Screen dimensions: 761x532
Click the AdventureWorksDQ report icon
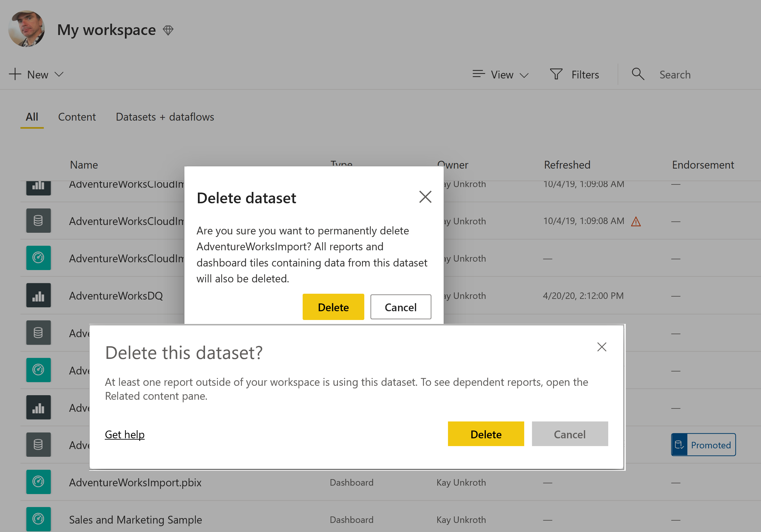tap(39, 295)
